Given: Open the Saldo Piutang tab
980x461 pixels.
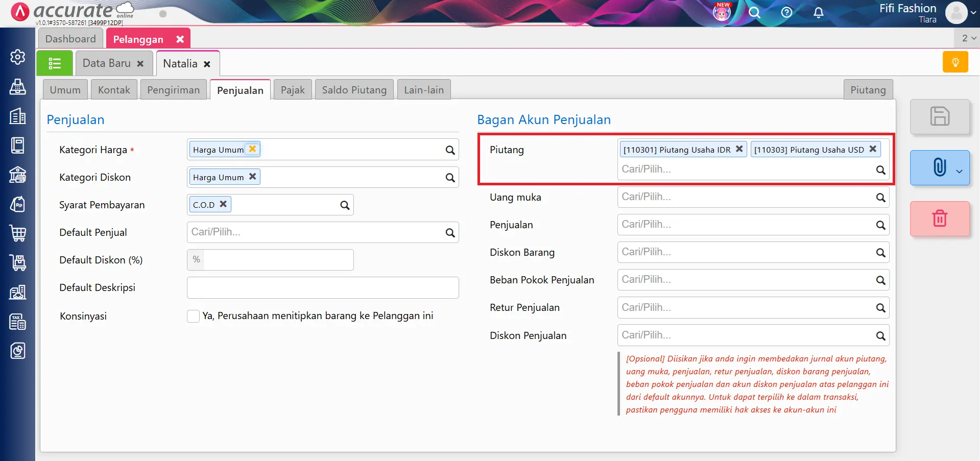Looking at the screenshot, I should click(353, 89).
